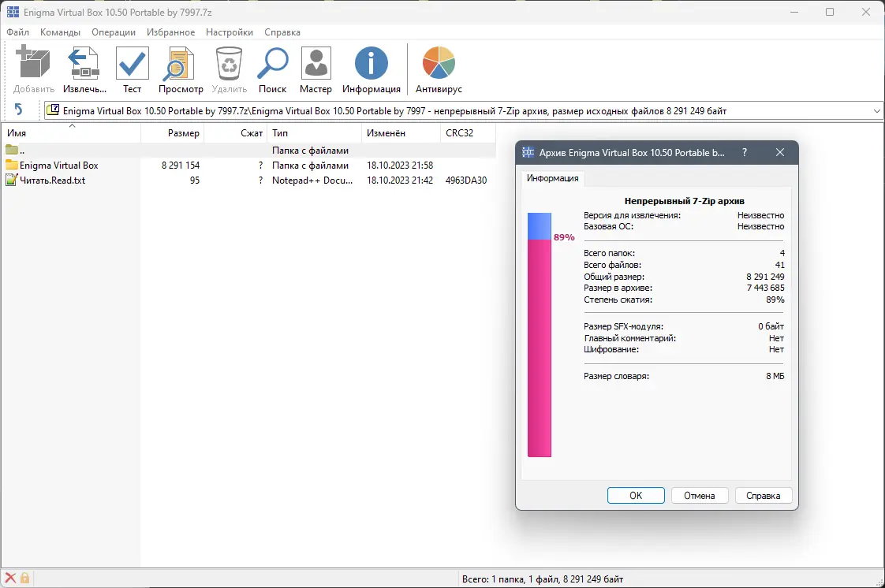Sort by the Имя column header
The image size is (885, 588).
70,133
